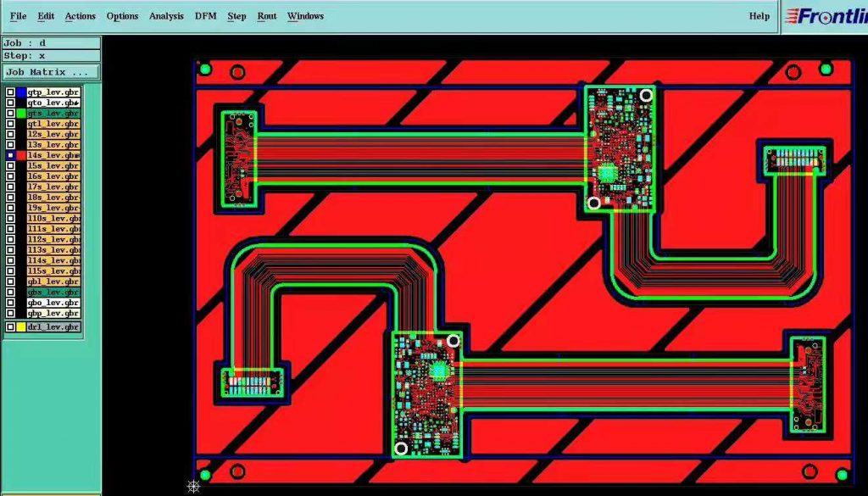
Task: Click the origin crosshair marker icon
Action: click(193, 486)
